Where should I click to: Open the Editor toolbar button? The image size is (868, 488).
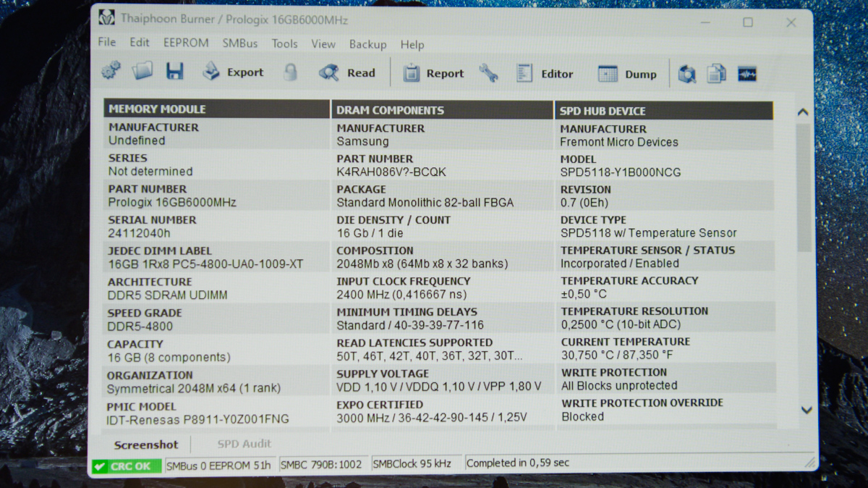[545, 74]
